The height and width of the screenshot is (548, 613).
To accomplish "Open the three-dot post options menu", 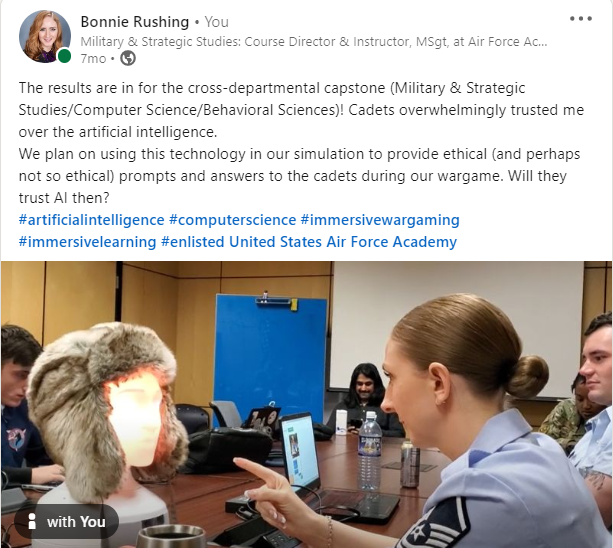I will [x=581, y=19].
